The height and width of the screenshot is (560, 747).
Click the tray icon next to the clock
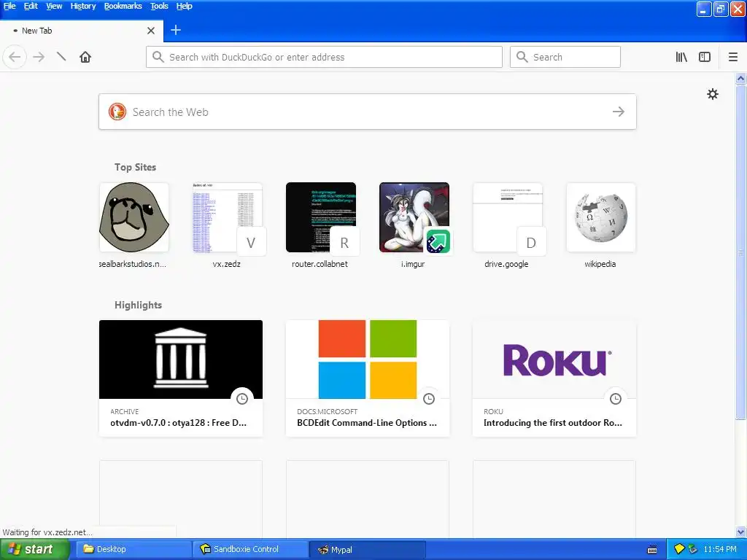coord(693,549)
